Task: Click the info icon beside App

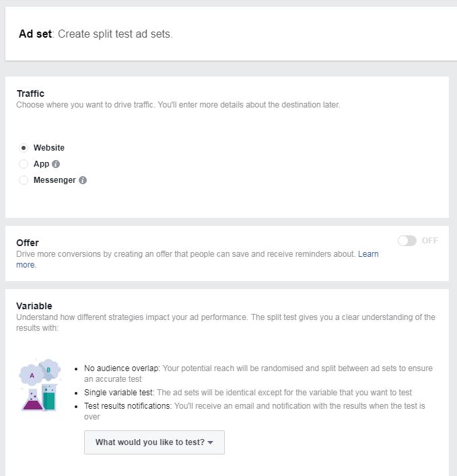Action: click(x=56, y=164)
